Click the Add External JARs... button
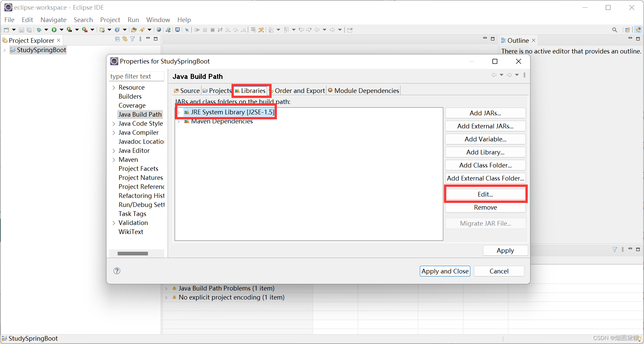Viewport: 644px width, 344px height. tap(485, 126)
